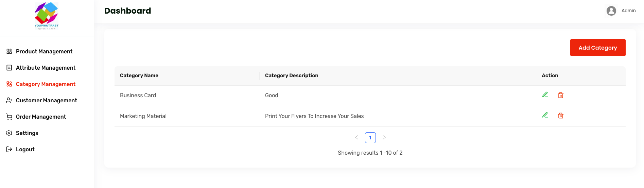Delete the Business Card category

tap(560, 95)
